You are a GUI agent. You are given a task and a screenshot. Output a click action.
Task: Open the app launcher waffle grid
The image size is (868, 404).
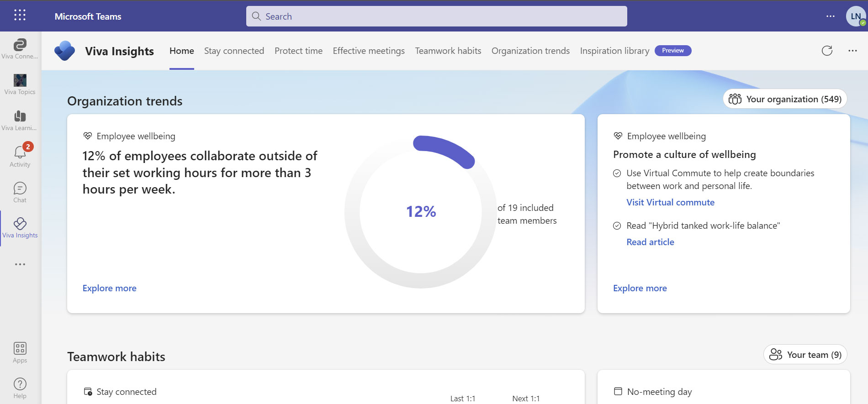20,16
